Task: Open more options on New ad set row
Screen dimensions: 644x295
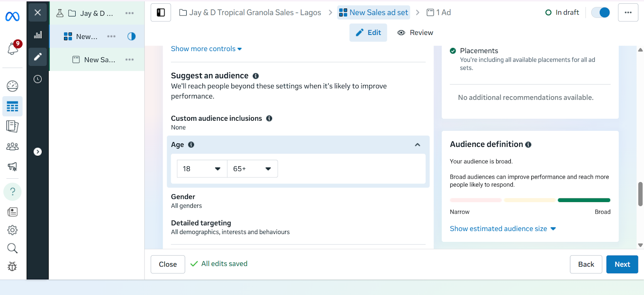Action: 111,36
